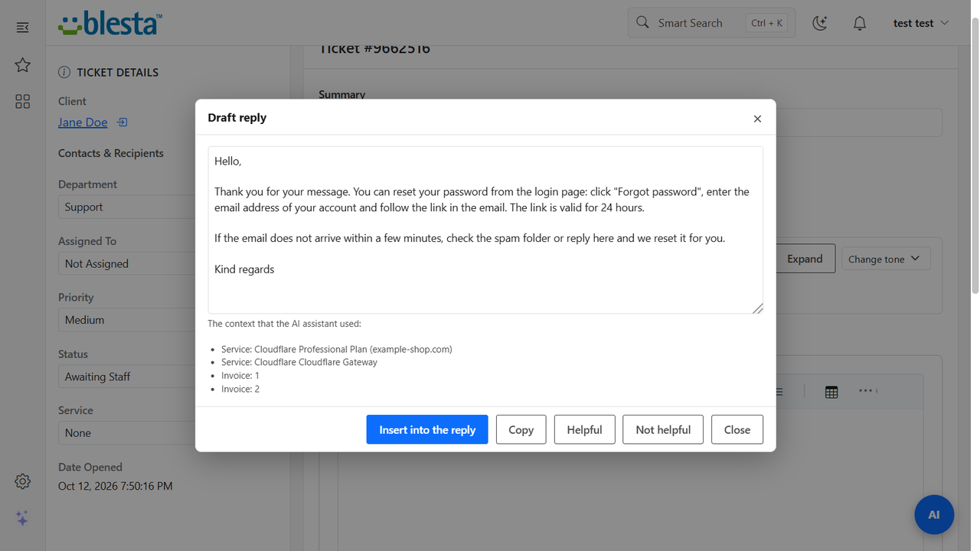Open the three-dots more options in the editor toolbar

[x=866, y=391]
